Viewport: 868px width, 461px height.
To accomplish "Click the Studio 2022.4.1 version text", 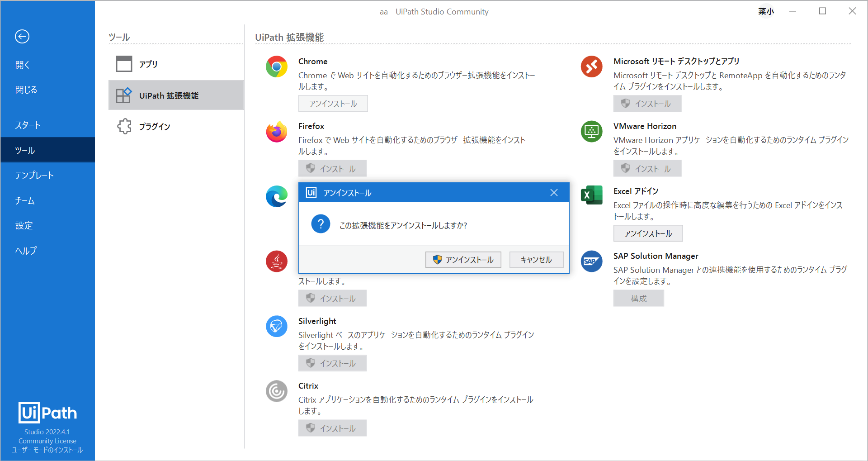I will click(47, 432).
